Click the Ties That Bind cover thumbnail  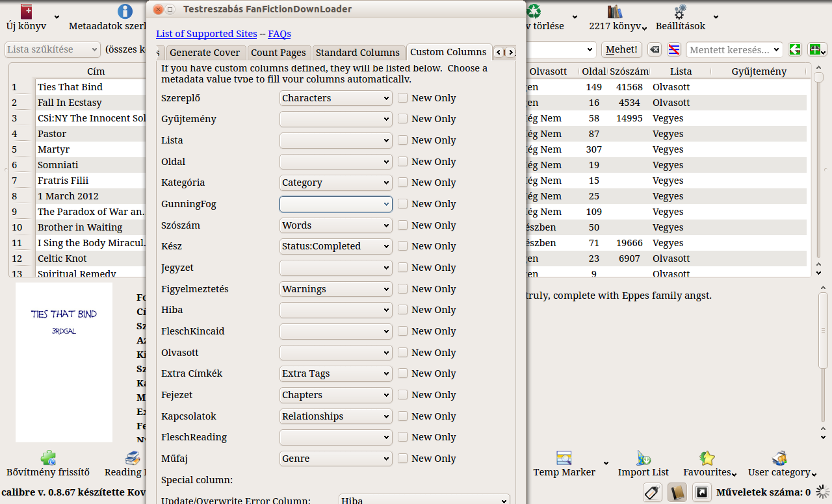click(64, 362)
